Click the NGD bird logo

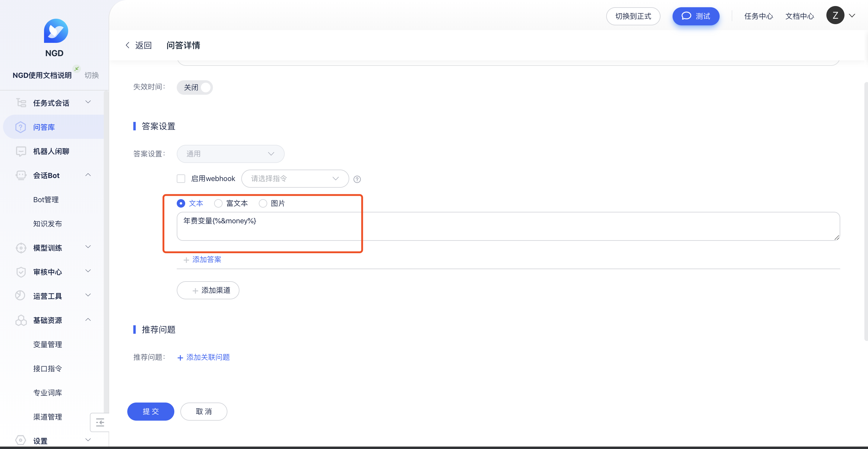(x=56, y=31)
